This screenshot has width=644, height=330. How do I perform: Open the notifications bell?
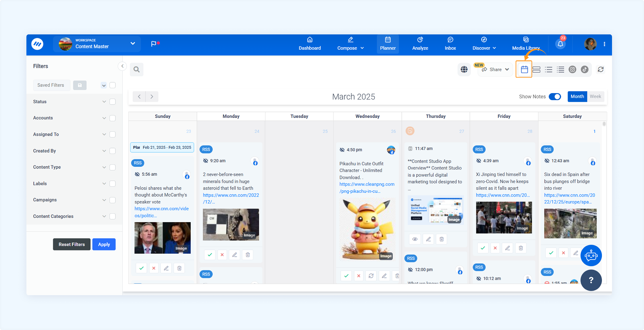click(560, 44)
